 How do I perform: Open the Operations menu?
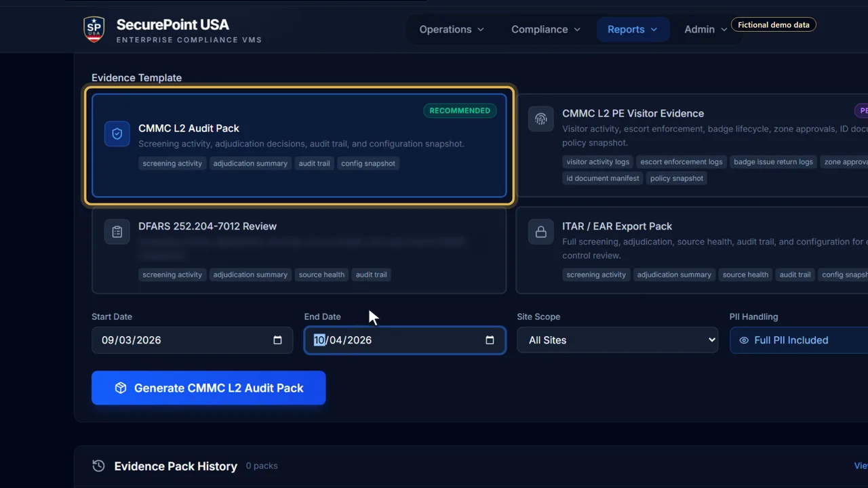point(452,29)
